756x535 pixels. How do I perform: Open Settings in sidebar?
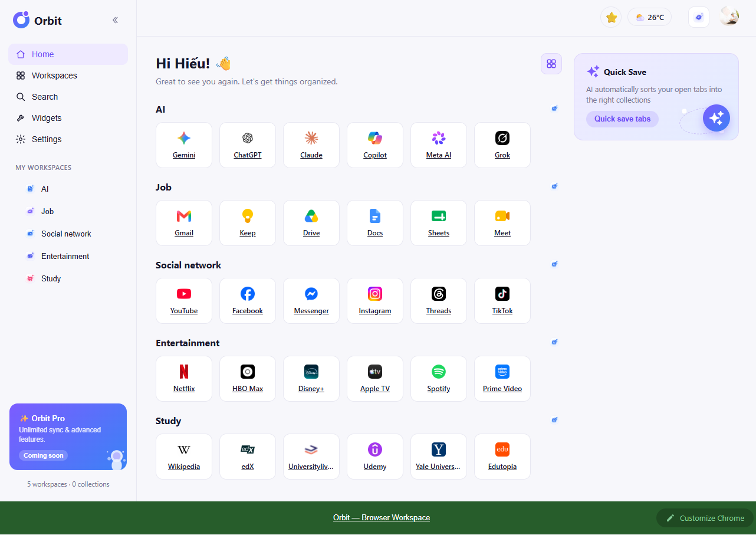[68, 139]
